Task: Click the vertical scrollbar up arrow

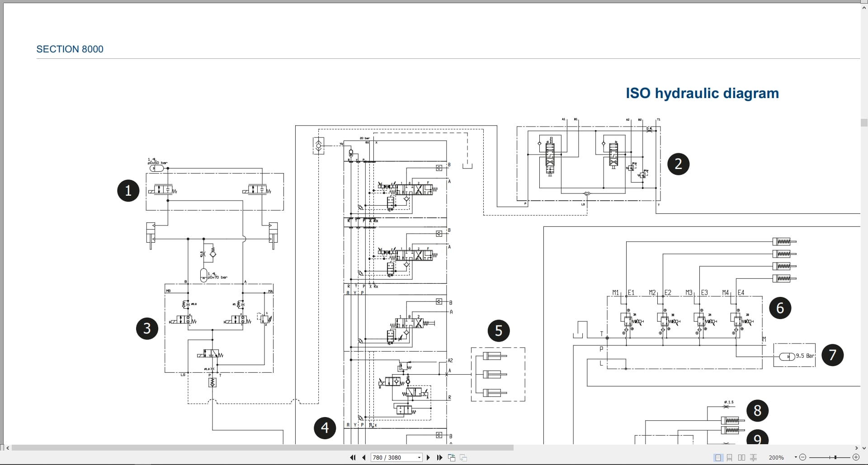Action: (x=864, y=8)
